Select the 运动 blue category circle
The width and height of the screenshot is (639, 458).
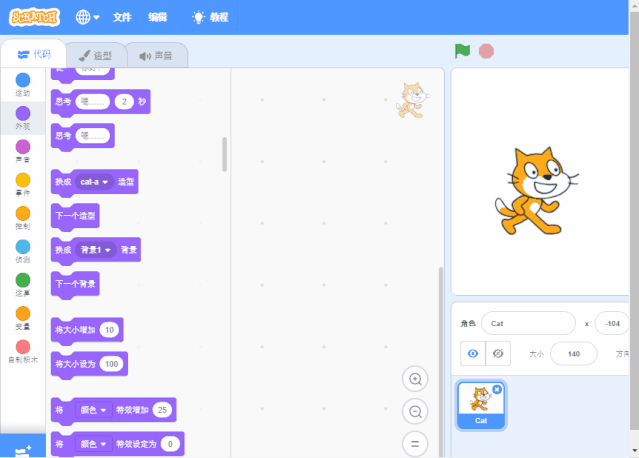coord(23,80)
